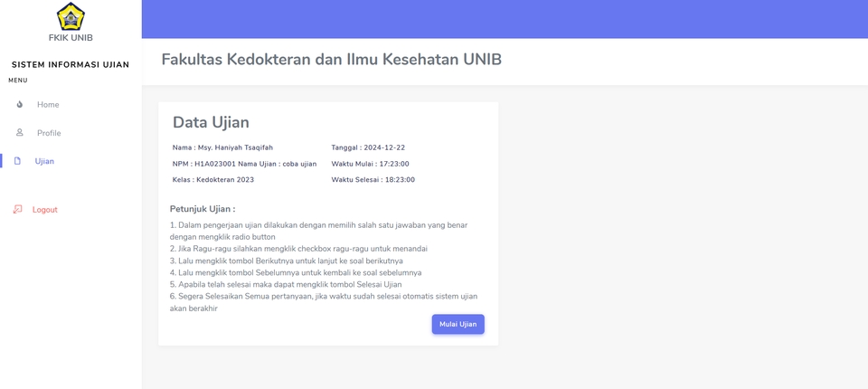Click instruction 5 about Selesai Ujian
The width and height of the screenshot is (868, 389).
click(286, 284)
